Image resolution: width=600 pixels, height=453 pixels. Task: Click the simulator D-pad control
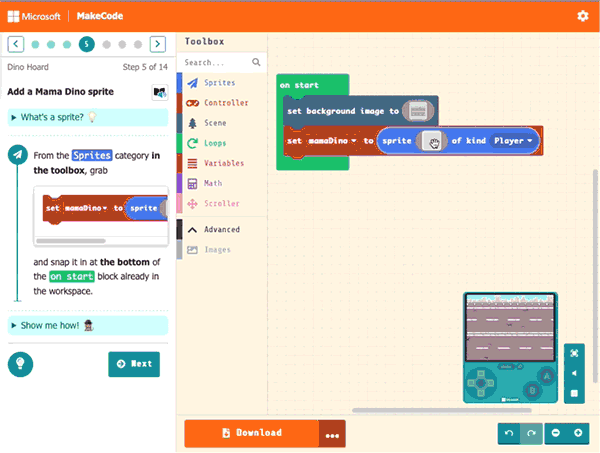pyautogui.click(x=481, y=382)
